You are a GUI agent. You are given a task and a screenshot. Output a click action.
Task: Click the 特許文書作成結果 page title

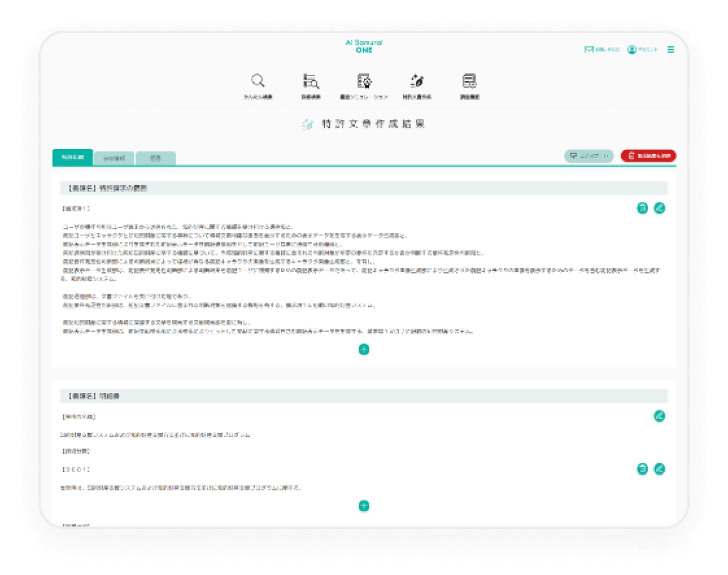[x=374, y=123]
